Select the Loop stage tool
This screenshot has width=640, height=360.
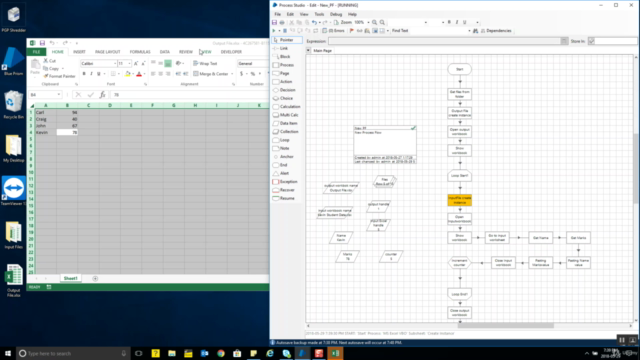tap(281, 140)
